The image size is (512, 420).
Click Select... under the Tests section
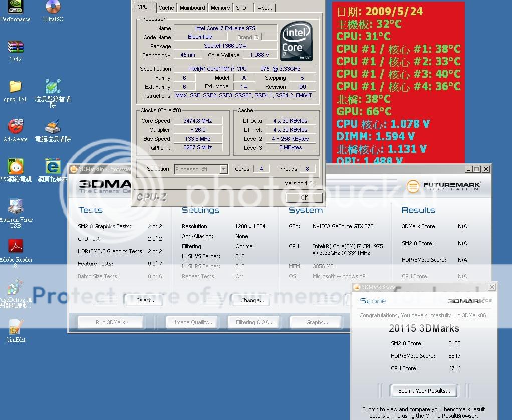146,300
